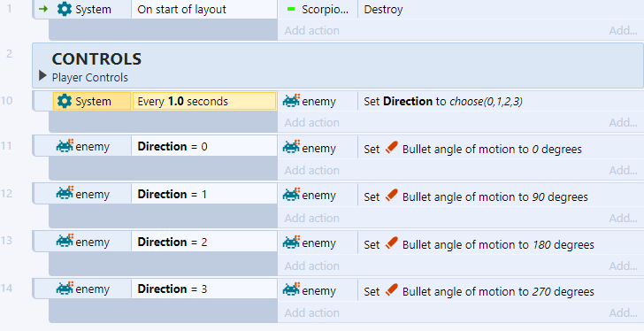This screenshot has width=644, height=331.
Task: Click the enemy icon in Set Direction action
Action: [291, 100]
